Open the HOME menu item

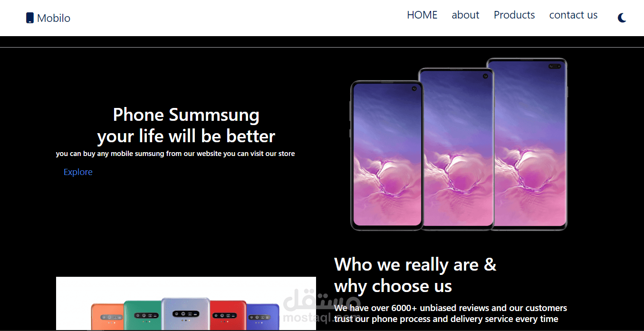(422, 15)
